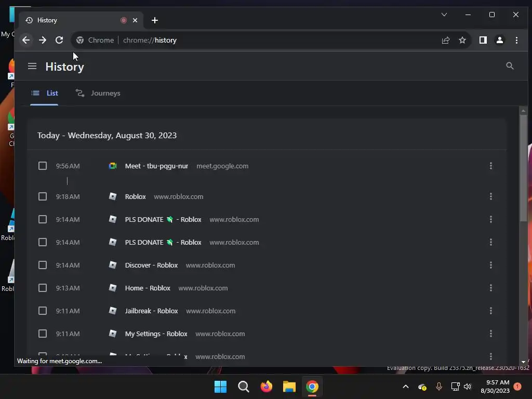Open Windows taskbar Search

(243, 387)
